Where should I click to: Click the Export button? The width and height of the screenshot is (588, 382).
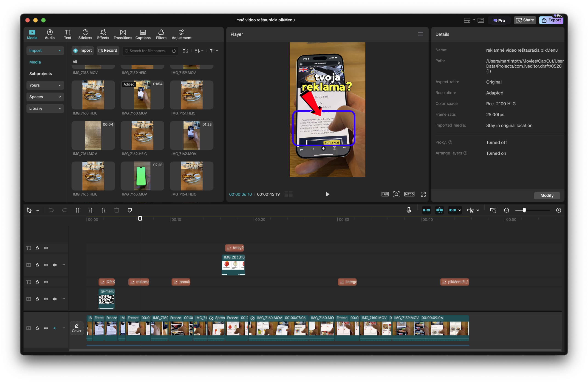click(551, 20)
